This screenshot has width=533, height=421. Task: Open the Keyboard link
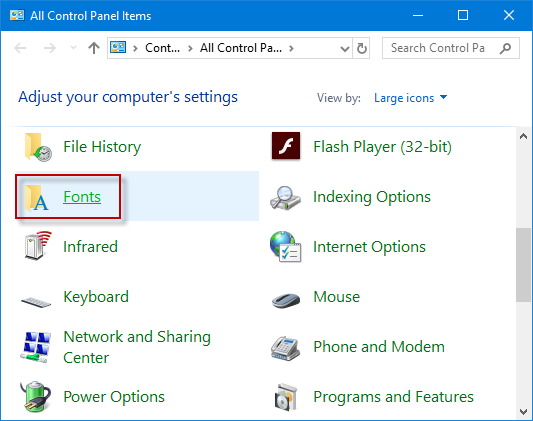(x=96, y=297)
